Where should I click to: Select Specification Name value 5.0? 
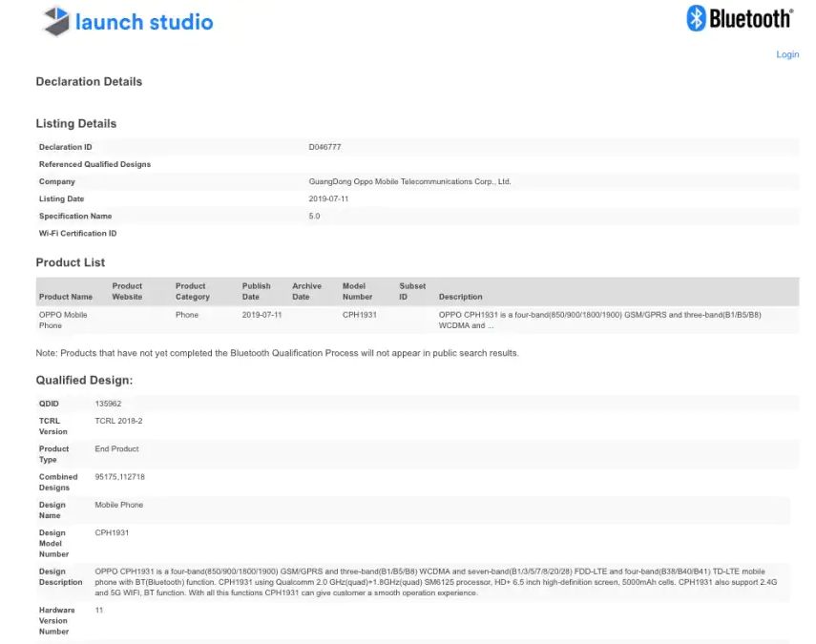click(314, 216)
